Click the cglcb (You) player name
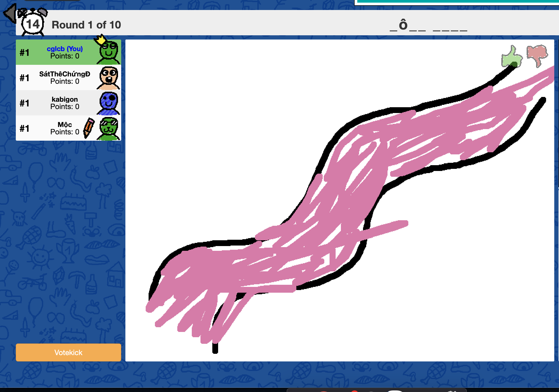559x392 pixels. [x=65, y=49]
